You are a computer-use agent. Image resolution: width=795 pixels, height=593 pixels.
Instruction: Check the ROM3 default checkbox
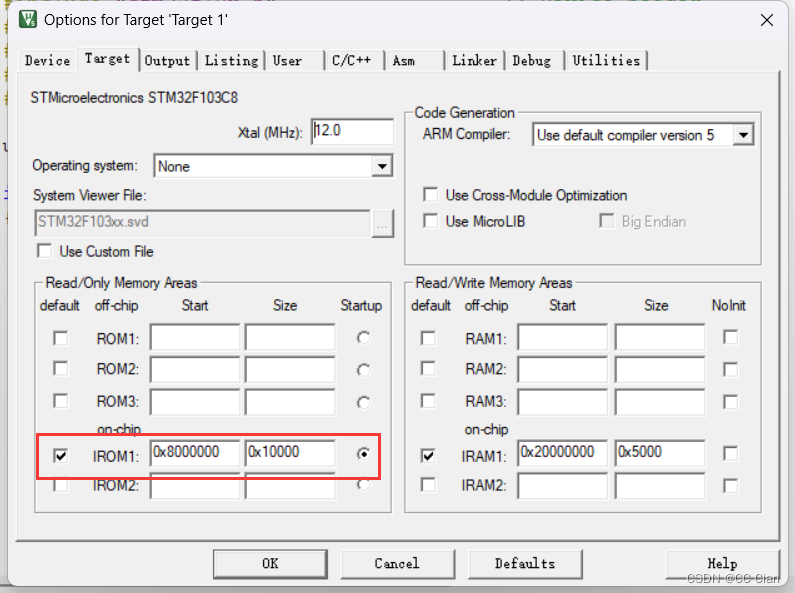point(60,401)
